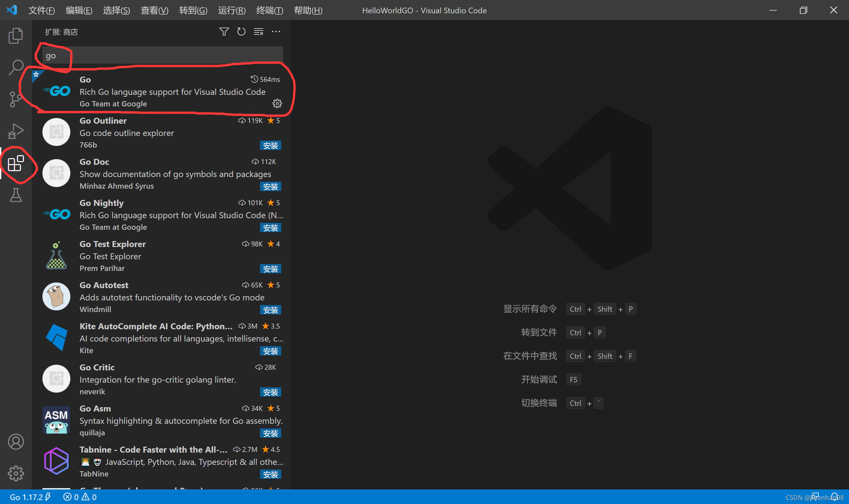Open the Manage gear on the Go extension
Viewport: 849px width, 504px height.
(277, 103)
